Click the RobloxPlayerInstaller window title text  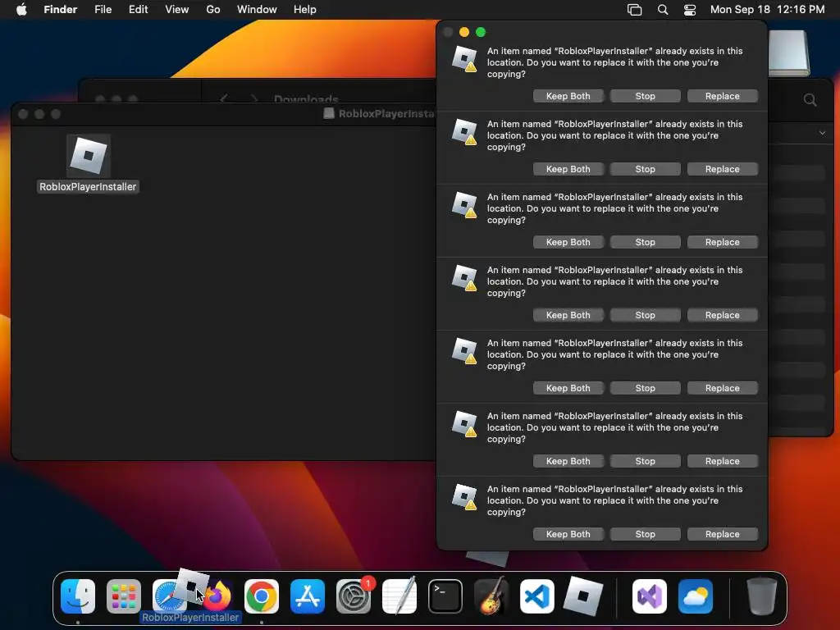coord(386,113)
